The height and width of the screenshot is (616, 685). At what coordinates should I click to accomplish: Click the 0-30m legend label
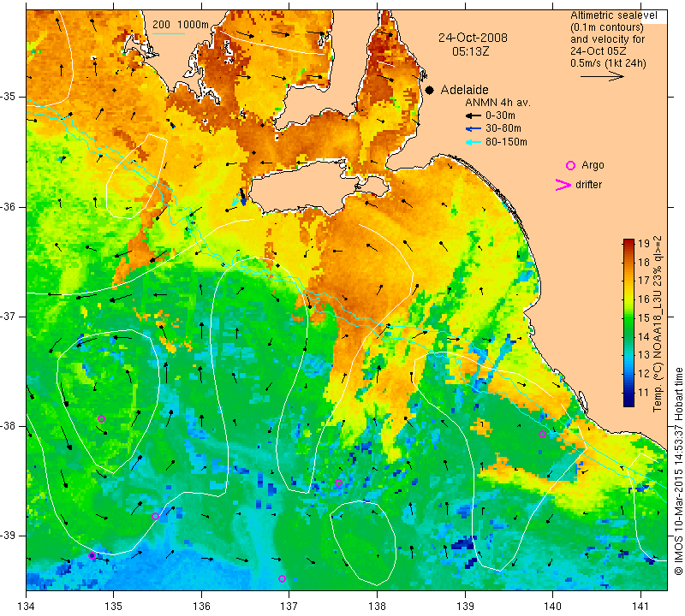(x=500, y=115)
